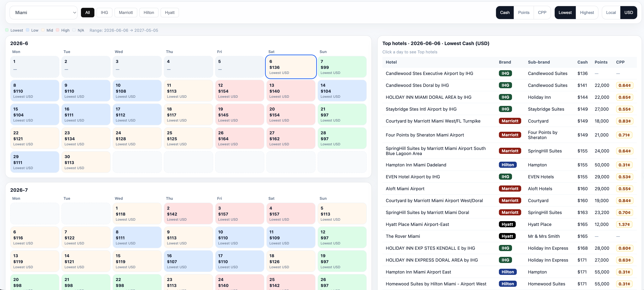644x290 pixels.
Task: Click Hyatt badge for The Rover Miami
Action: [x=507, y=236]
